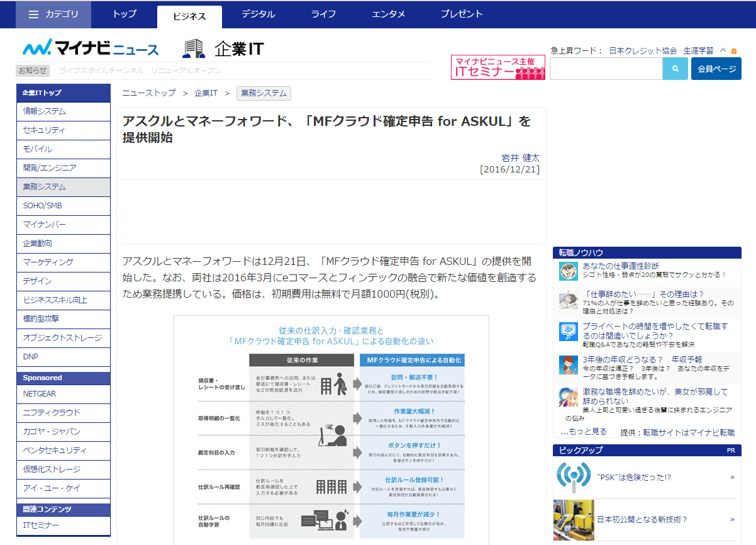Screen dimensions: 756x545
Task: Go to ニューストップ in breadcrumb
Action: [x=149, y=93]
